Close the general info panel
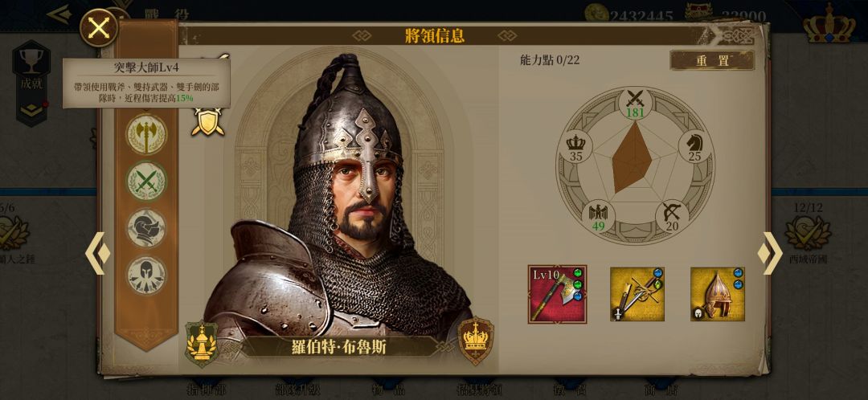Viewport: 868px width, 400px height. pyautogui.click(x=99, y=27)
